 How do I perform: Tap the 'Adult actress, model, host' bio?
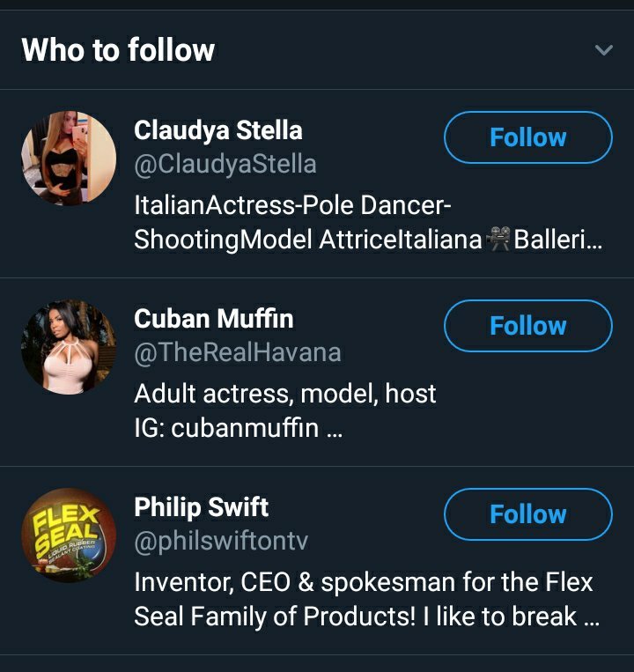point(284,393)
